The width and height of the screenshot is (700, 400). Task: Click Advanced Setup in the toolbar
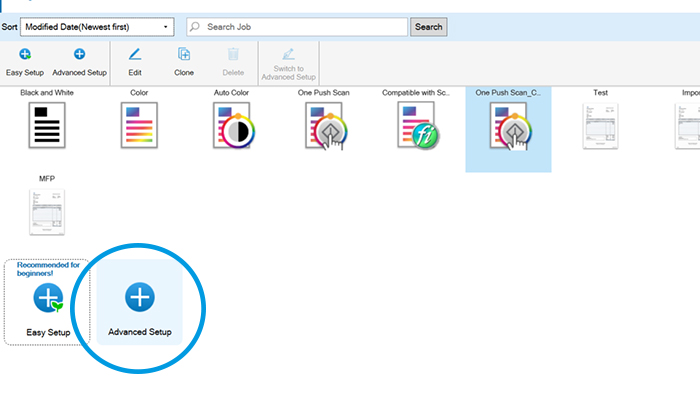[x=79, y=60]
